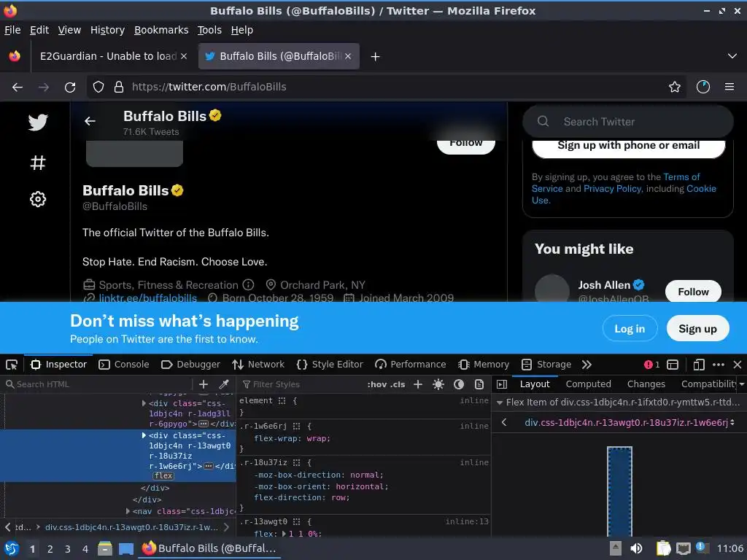747x560 pixels.
Task: Expand the flex shorthand property value
Action: tap(285, 534)
